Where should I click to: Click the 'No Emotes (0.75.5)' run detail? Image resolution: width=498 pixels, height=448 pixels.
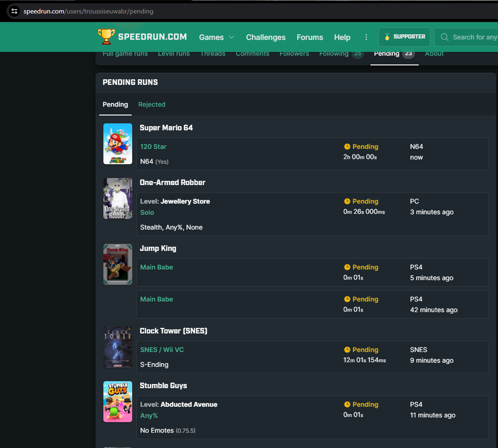pos(168,430)
